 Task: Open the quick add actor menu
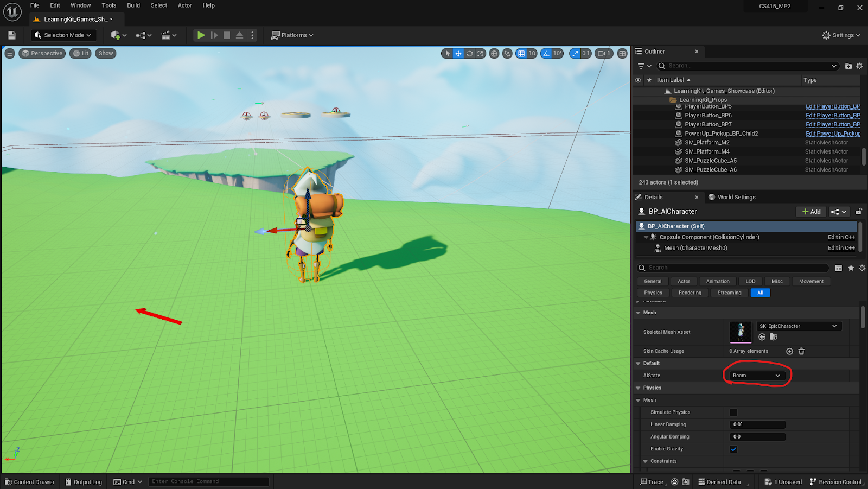click(118, 35)
